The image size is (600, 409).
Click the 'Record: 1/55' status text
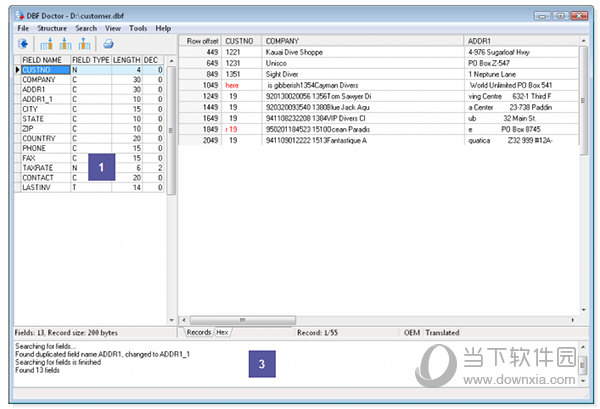pos(317,332)
